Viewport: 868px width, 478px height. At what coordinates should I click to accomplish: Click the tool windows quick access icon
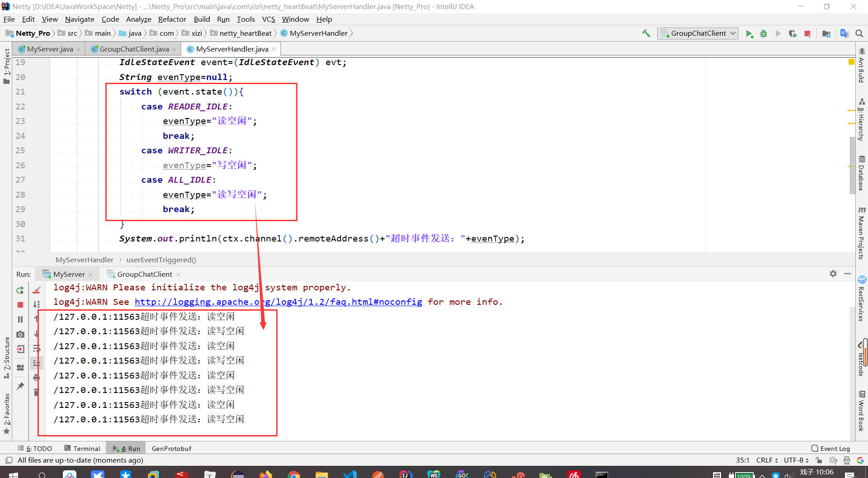(x=9, y=460)
